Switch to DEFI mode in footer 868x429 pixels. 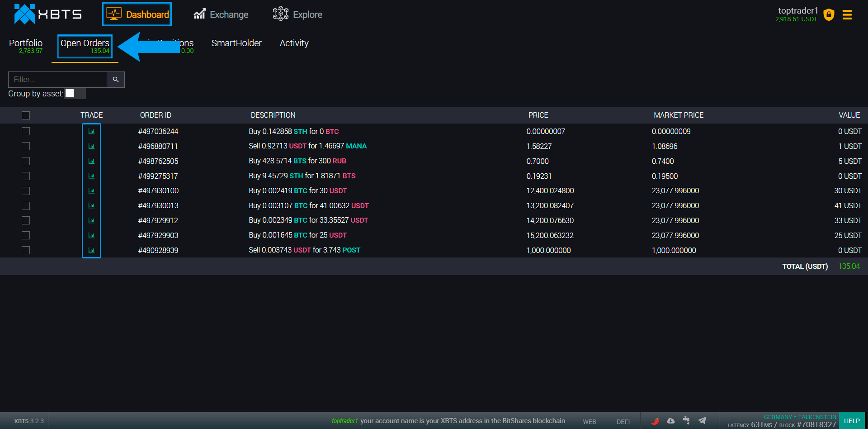[x=623, y=422]
